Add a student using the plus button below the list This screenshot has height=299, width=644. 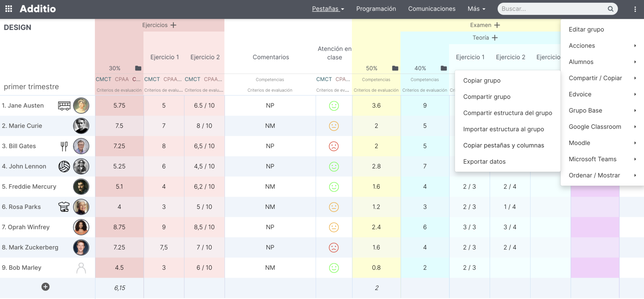(45, 287)
